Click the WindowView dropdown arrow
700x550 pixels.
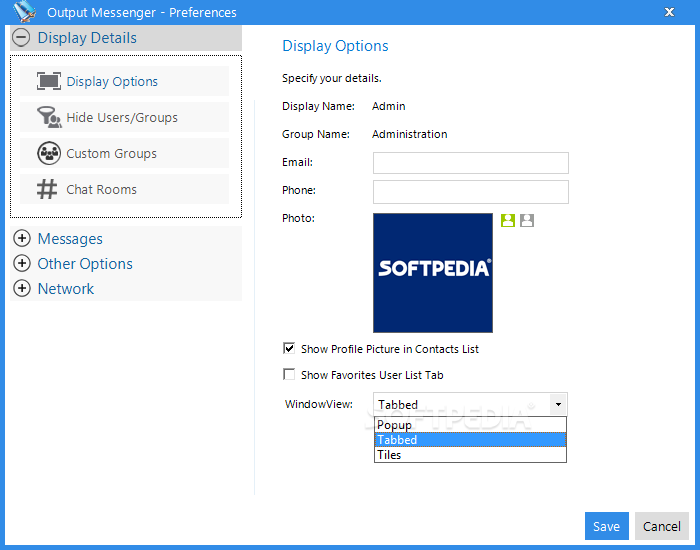pyautogui.click(x=558, y=404)
